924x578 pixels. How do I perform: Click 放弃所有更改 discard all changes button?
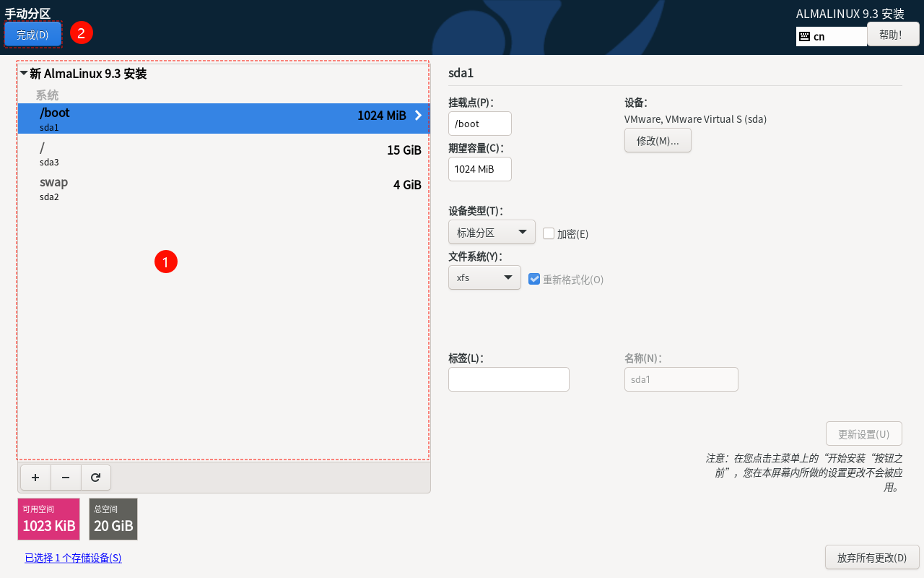pyautogui.click(x=871, y=558)
